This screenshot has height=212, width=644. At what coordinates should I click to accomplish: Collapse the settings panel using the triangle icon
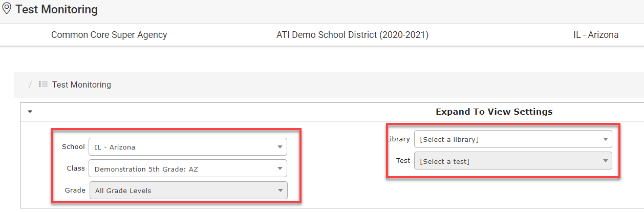pyautogui.click(x=30, y=112)
